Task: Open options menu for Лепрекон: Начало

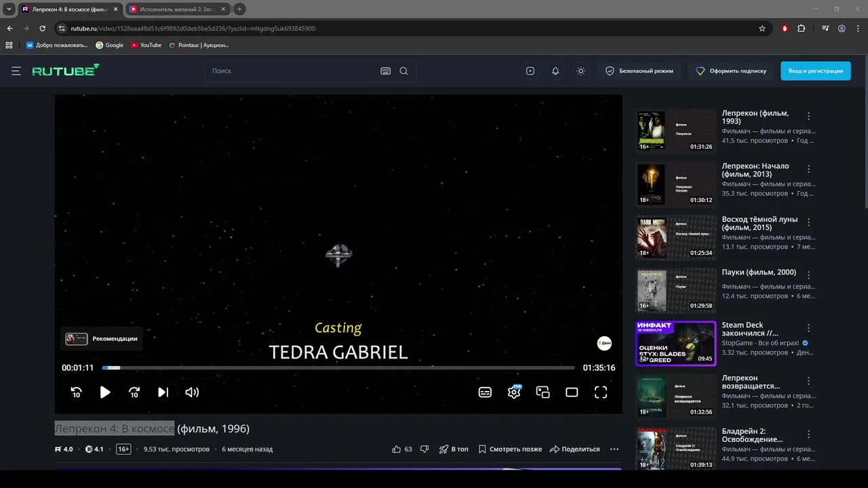Action: pyautogui.click(x=808, y=169)
